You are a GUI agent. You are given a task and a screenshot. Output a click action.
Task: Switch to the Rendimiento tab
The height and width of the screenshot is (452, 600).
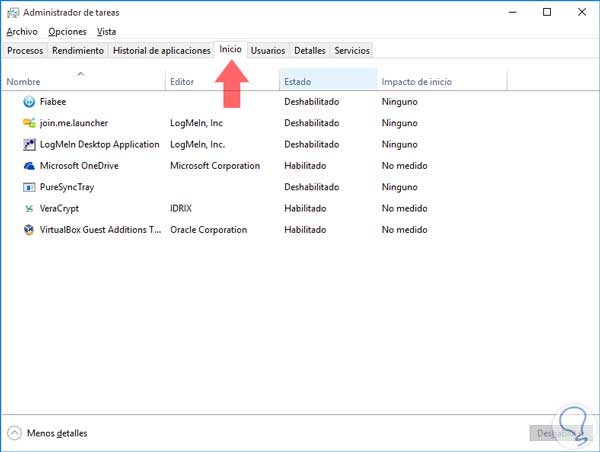click(78, 51)
